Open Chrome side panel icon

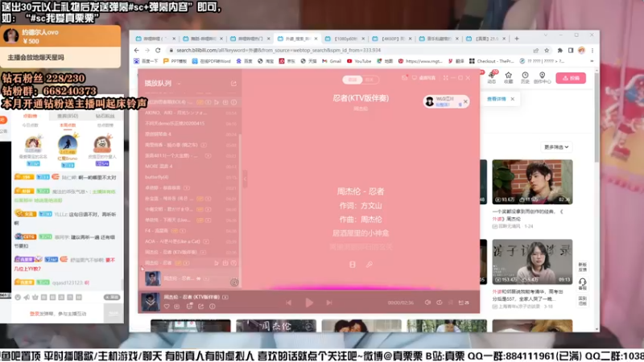coord(571,50)
